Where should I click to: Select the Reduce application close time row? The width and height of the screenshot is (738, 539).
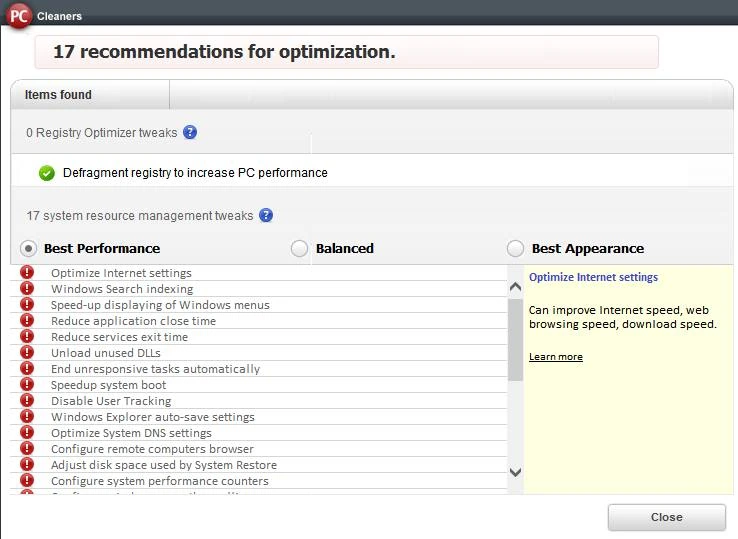tap(258, 321)
